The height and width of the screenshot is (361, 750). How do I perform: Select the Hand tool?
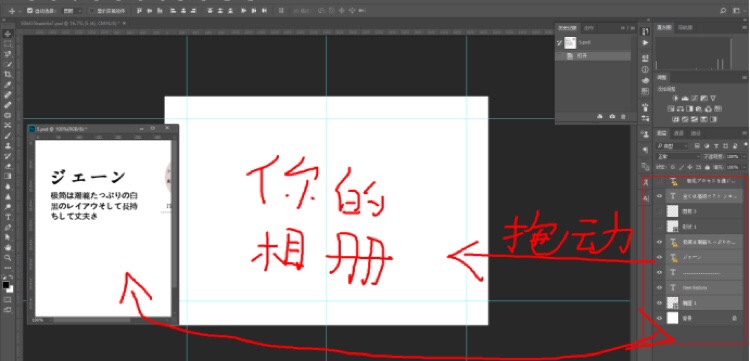8,248
